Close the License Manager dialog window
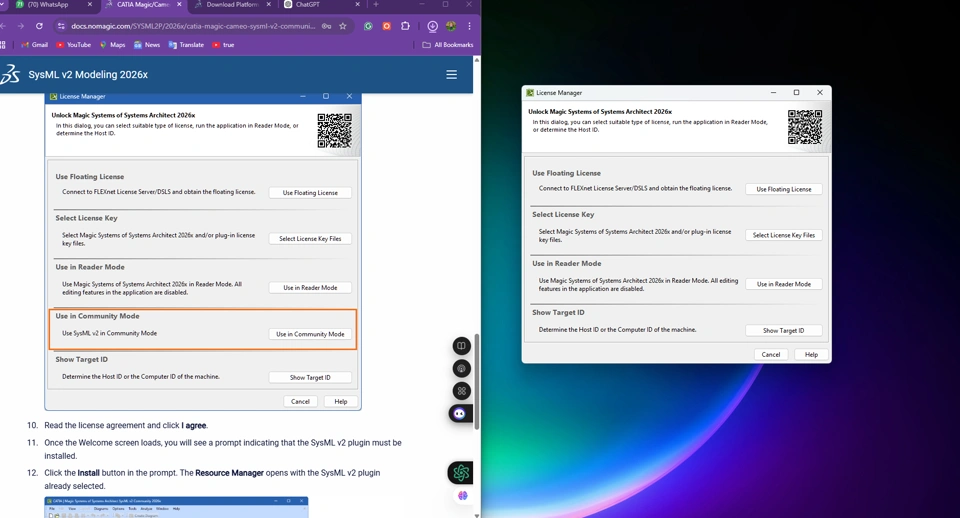 click(820, 92)
